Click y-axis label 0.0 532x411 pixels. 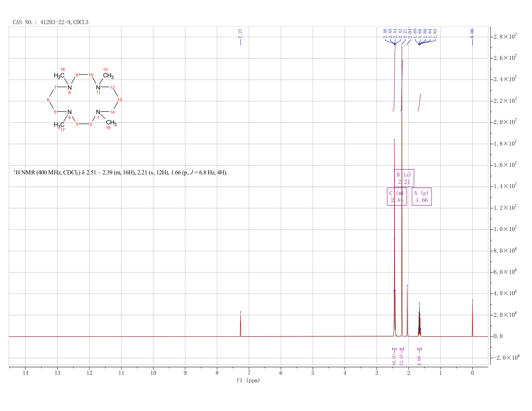[x=498, y=336]
